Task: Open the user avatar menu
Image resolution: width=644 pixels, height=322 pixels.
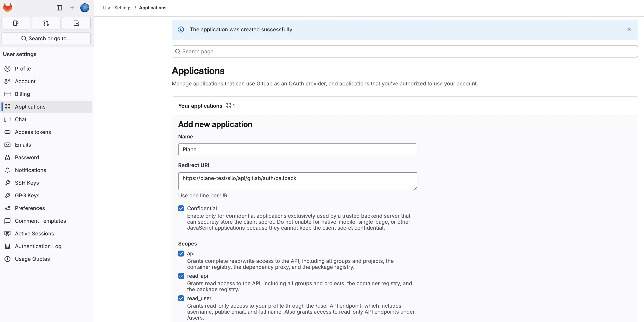Action: (x=85, y=8)
